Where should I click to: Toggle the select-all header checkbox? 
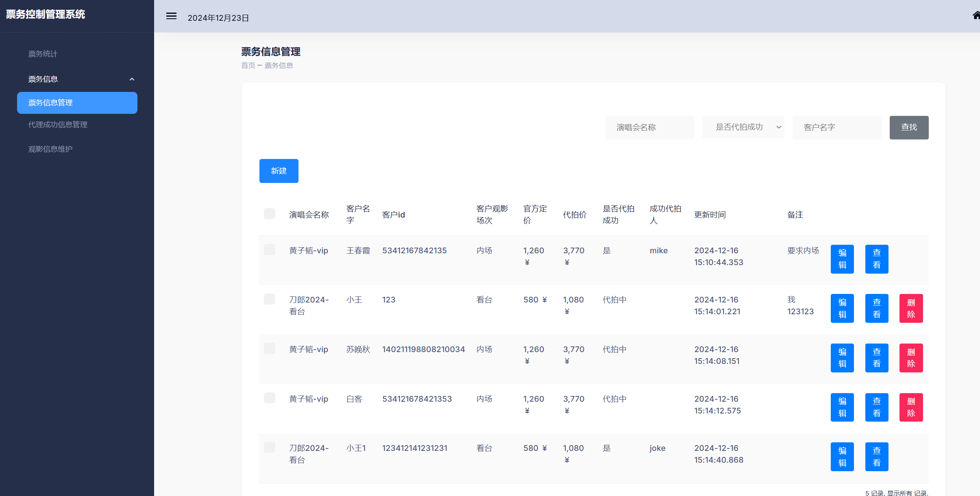coord(270,214)
